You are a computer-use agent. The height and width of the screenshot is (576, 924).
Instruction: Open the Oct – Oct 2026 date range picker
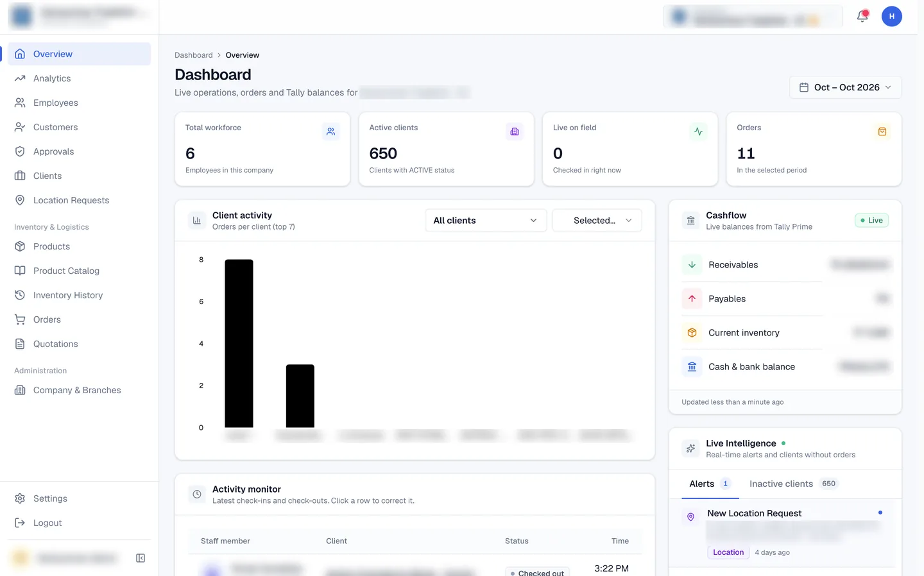[x=846, y=87]
